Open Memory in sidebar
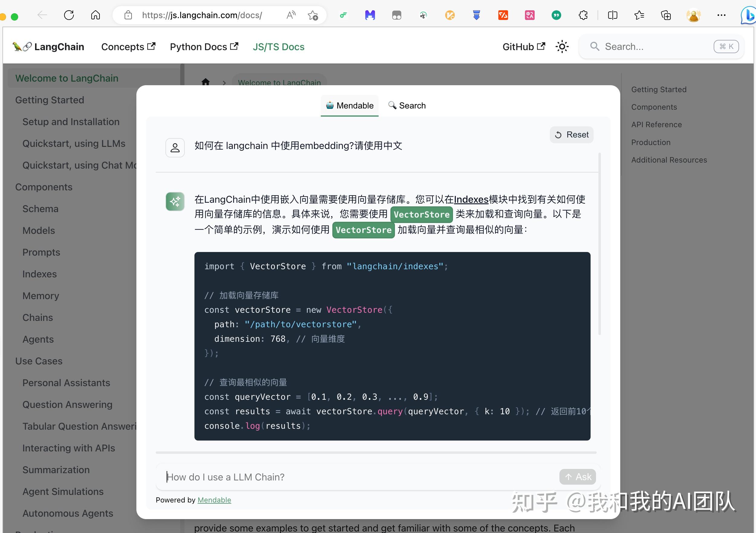This screenshot has height=533, width=756. pos(41,296)
